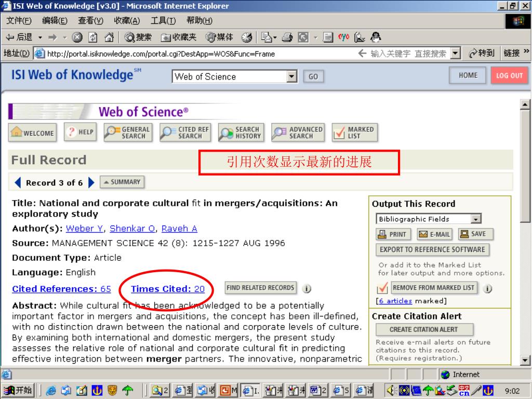532x399 pixels.
Task: Click the HOME button
Action: click(468, 75)
